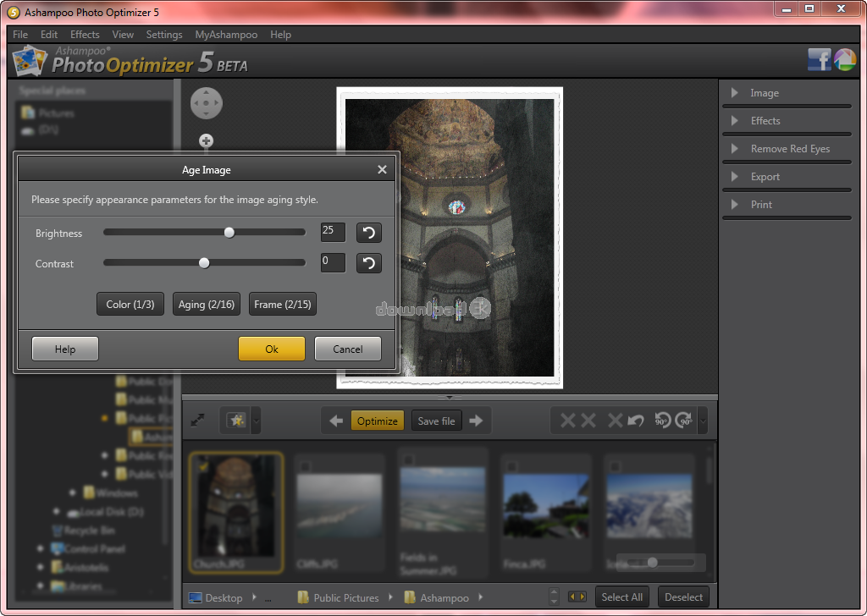Click the Desktop icon in the path bar
This screenshot has height=616, width=867.
pos(196,597)
